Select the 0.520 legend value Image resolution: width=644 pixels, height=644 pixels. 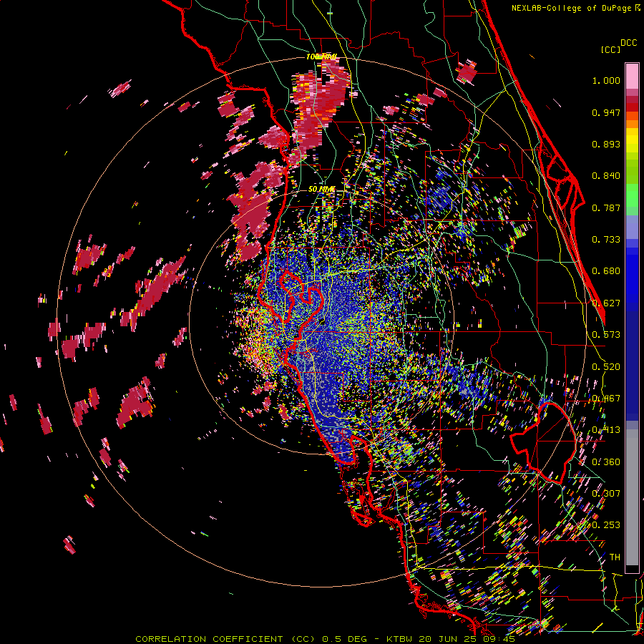click(x=606, y=367)
